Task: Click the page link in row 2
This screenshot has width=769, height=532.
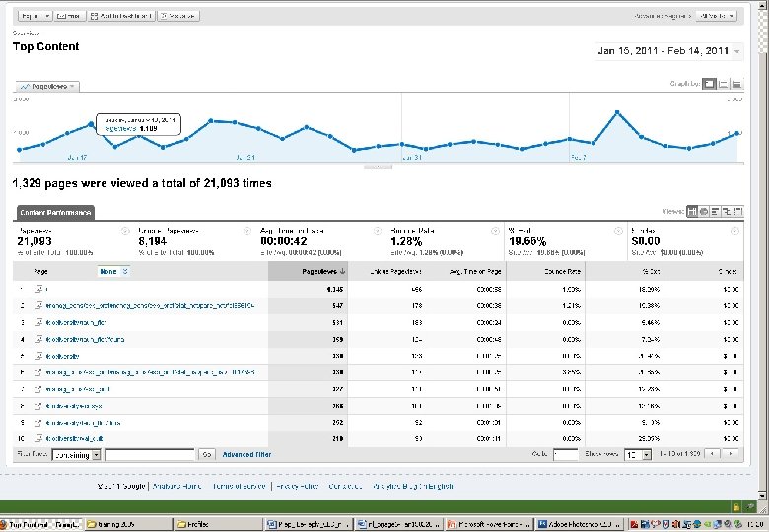Action: pyautogui.click(x=150, y=306)
